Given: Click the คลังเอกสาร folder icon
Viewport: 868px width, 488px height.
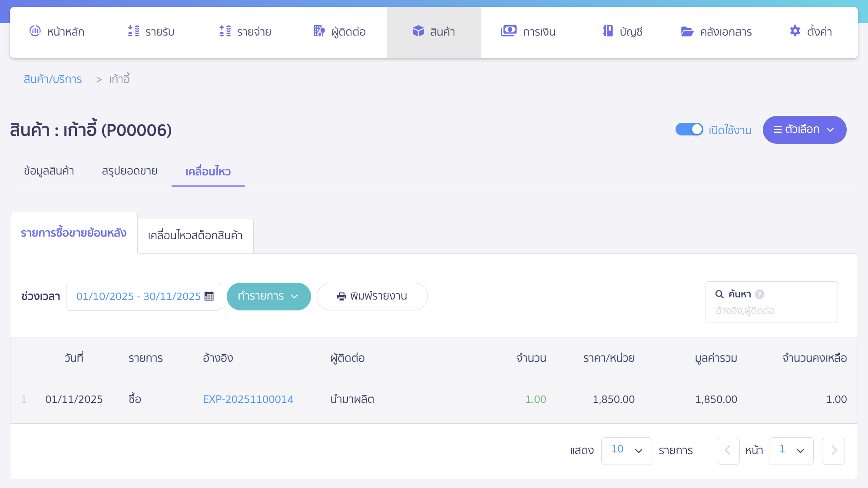Looking at the screenshot, I should [x=687, y=31].
